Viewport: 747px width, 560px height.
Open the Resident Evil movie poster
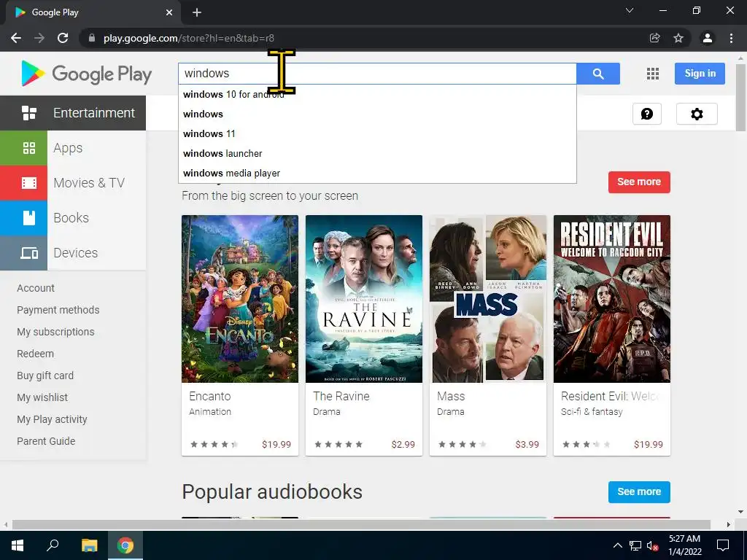pos(612,298)
